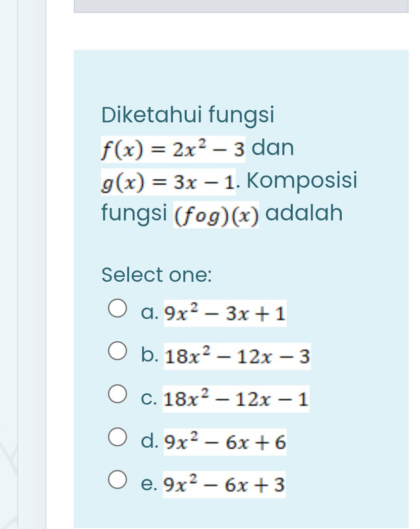
Task: Choose the answer 9x² − 6x + 3
Action: click(x=225, y=484)
